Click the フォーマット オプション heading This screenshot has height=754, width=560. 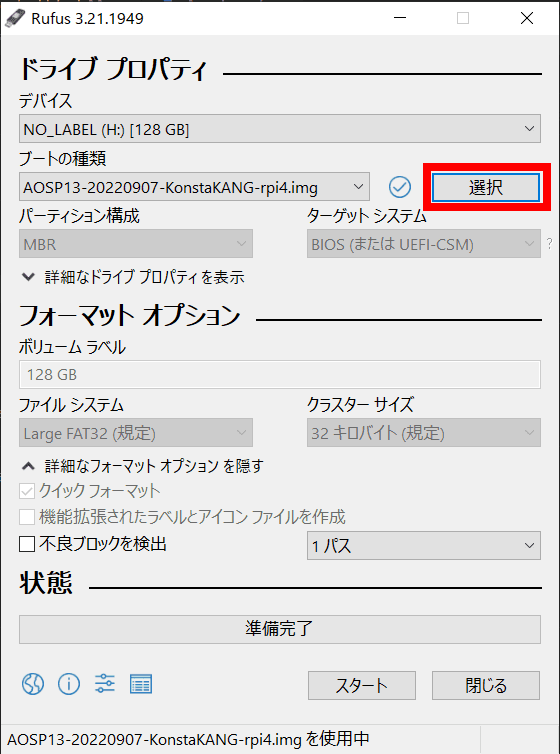129,315
